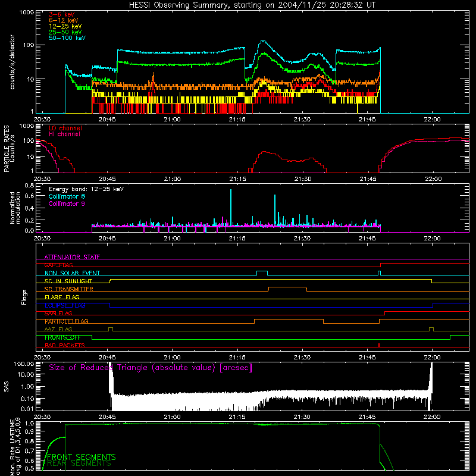Click the 21:15 time label under Flags panel
Viewport: 476px width, 476px height.
237,358
